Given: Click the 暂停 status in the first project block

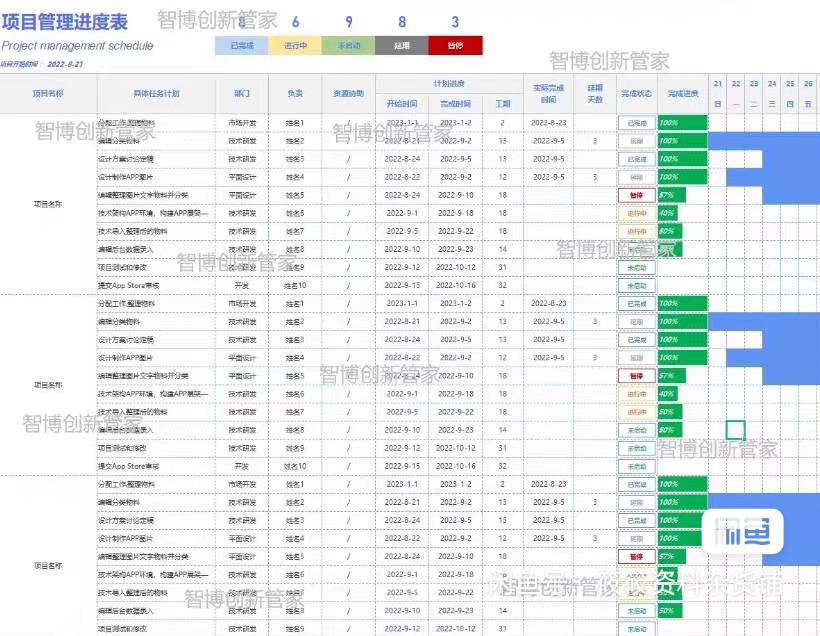Looking at the screenshot, I should point(636,195).
